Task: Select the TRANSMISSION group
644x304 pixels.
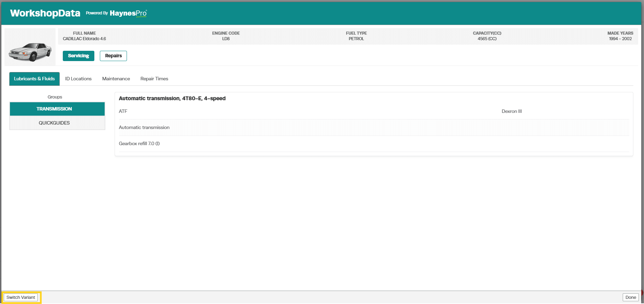Action: 57,109
